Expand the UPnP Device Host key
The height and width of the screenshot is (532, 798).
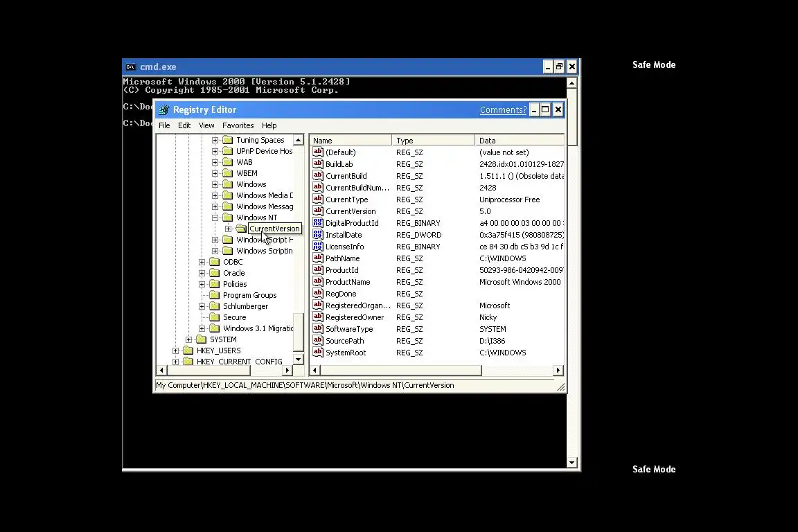pos(215,151)
